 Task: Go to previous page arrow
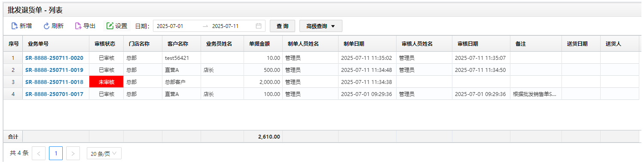tap(39, 153)
